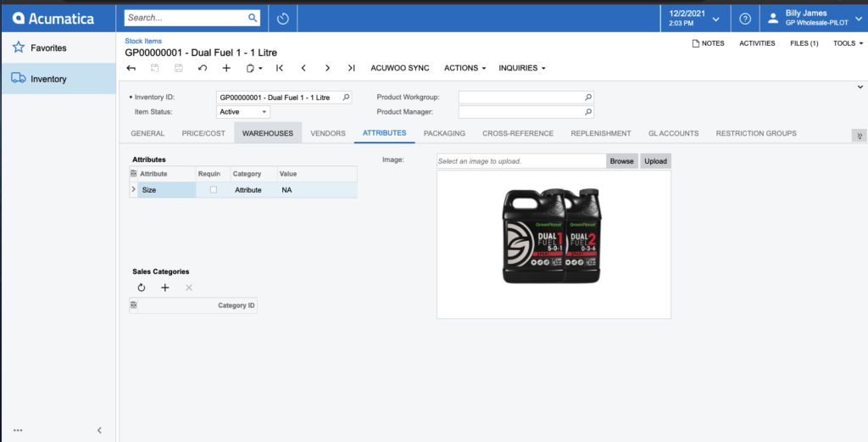The image size is (868, 442).
Task: Collapse the form header chevron
Action: (x=860, y=87)
